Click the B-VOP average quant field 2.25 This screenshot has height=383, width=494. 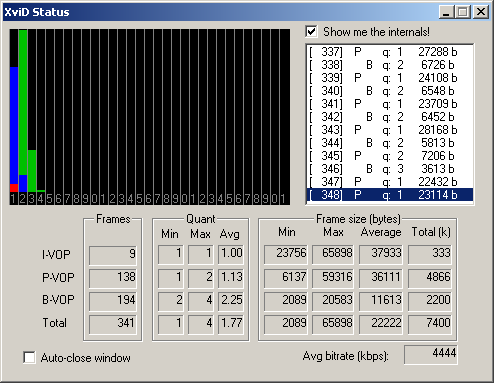pos(231,301)
